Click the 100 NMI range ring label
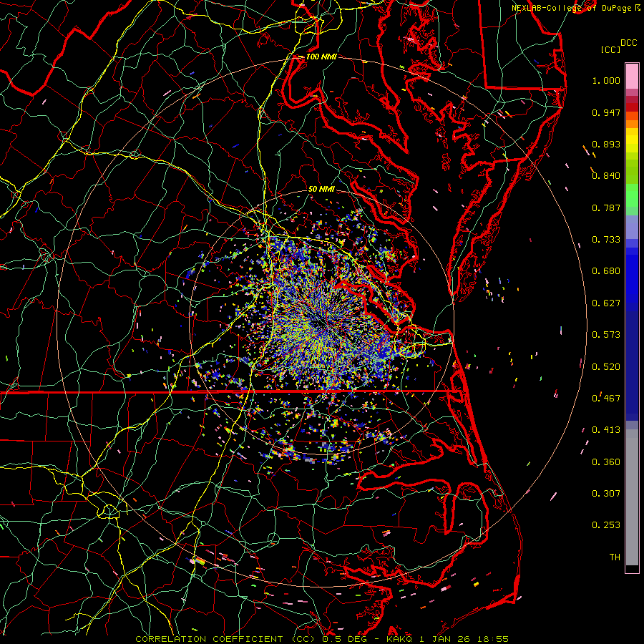644x644 pixels. [321, 57]
